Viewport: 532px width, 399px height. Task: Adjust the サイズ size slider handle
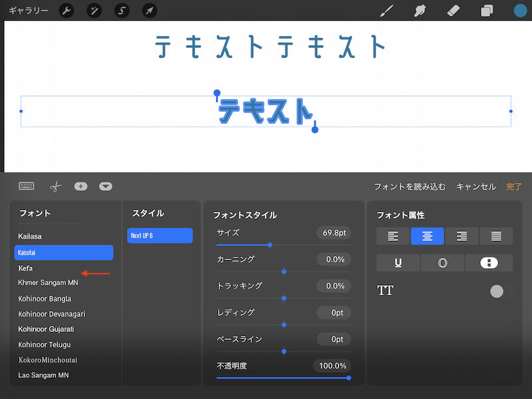point(270,245)
